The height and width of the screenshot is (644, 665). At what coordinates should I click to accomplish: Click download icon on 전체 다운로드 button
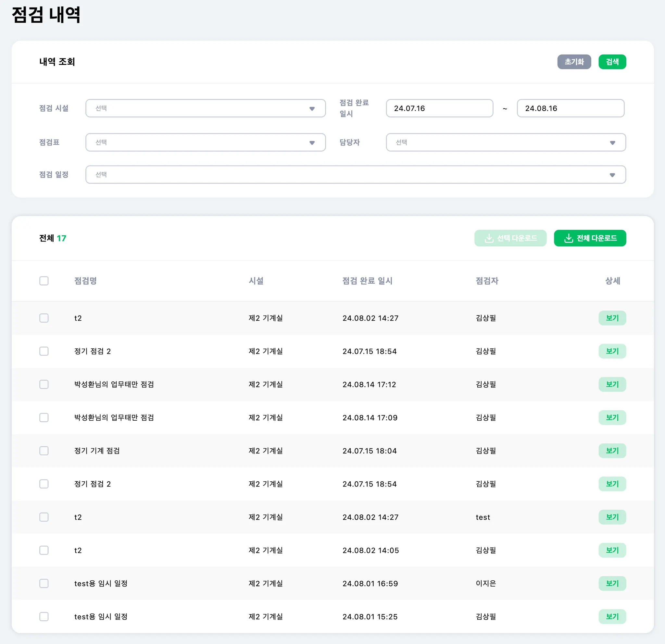pyautogui.click(x=568, y=238)
